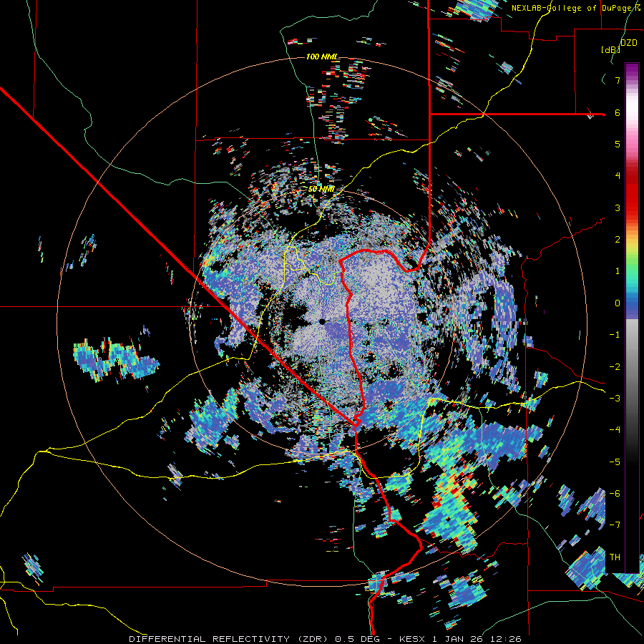Click the 4 value on color scale
The width and height of the screenshot is (644, 644).
pyautogui.click(x=618, y=176)
